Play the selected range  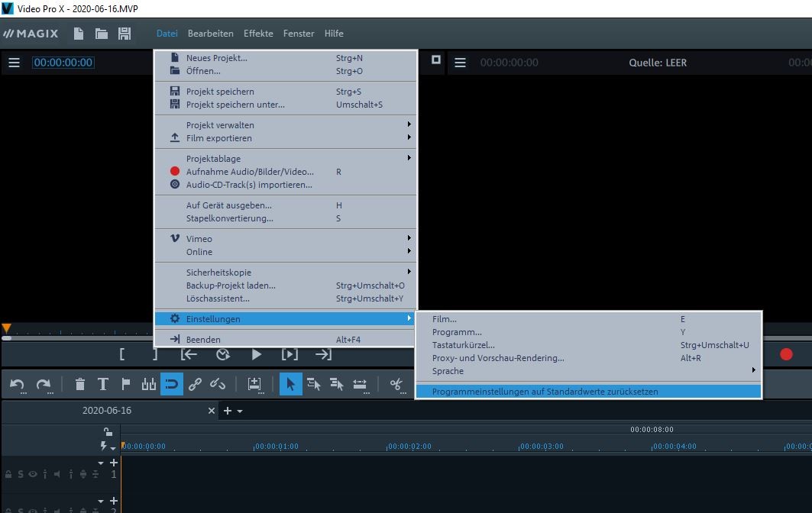[290, 354]
